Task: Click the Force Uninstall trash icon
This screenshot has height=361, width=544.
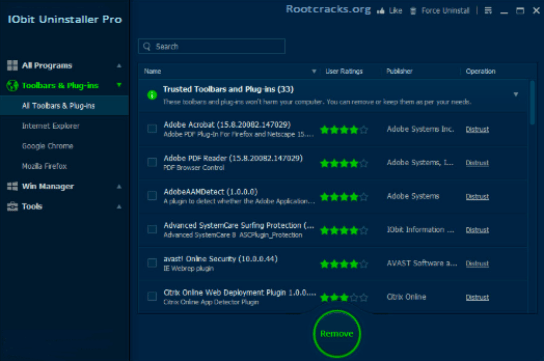Action: tap(413, 11)
